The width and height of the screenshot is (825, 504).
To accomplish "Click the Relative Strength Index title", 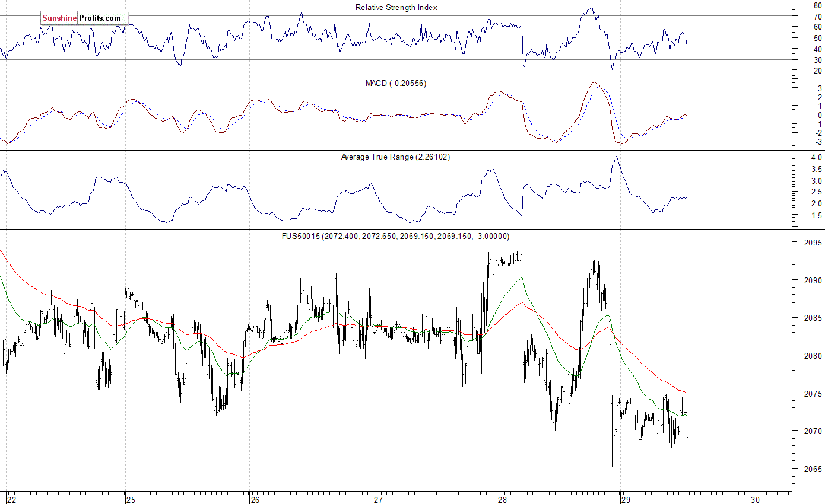I will (x=396, y=7).
